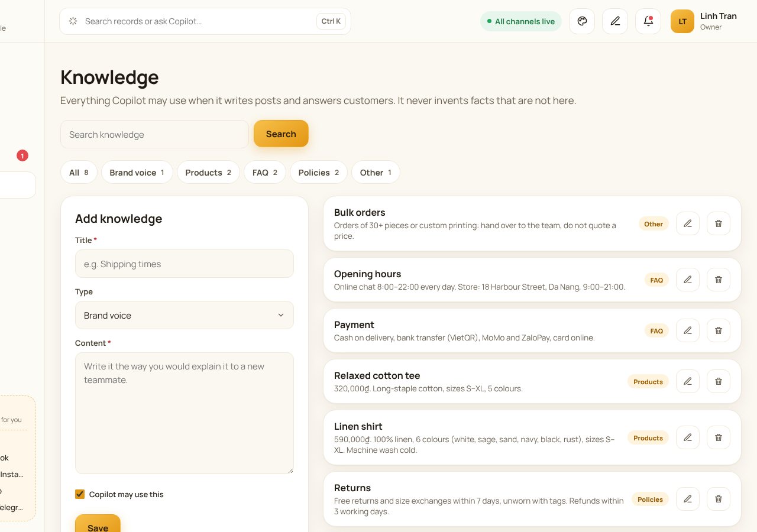The width and height of the screenshot is (757, 532).
Task: Click the pencil compose icon in header
Action: tap(615, 21)
